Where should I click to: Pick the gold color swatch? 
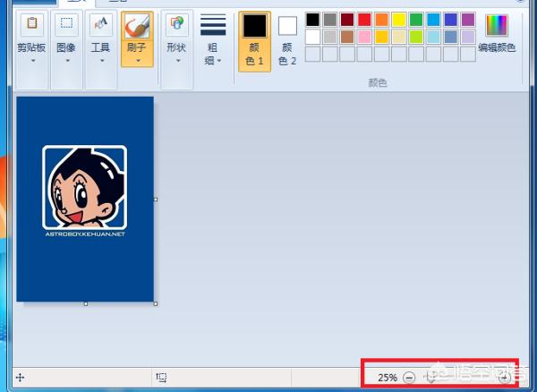[x=381, y=37]
